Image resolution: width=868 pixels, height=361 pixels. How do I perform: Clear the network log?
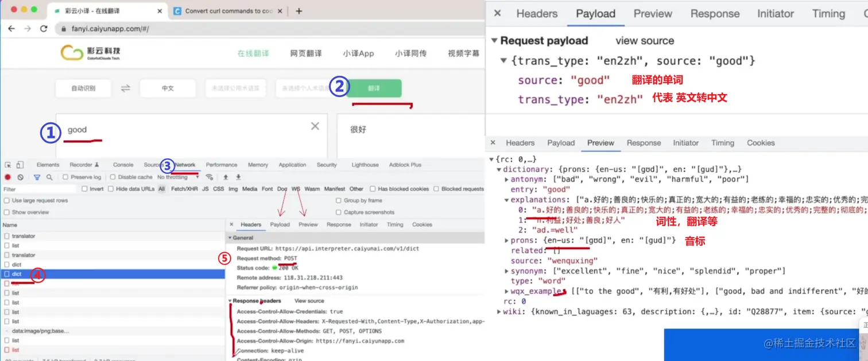point(21,177)
